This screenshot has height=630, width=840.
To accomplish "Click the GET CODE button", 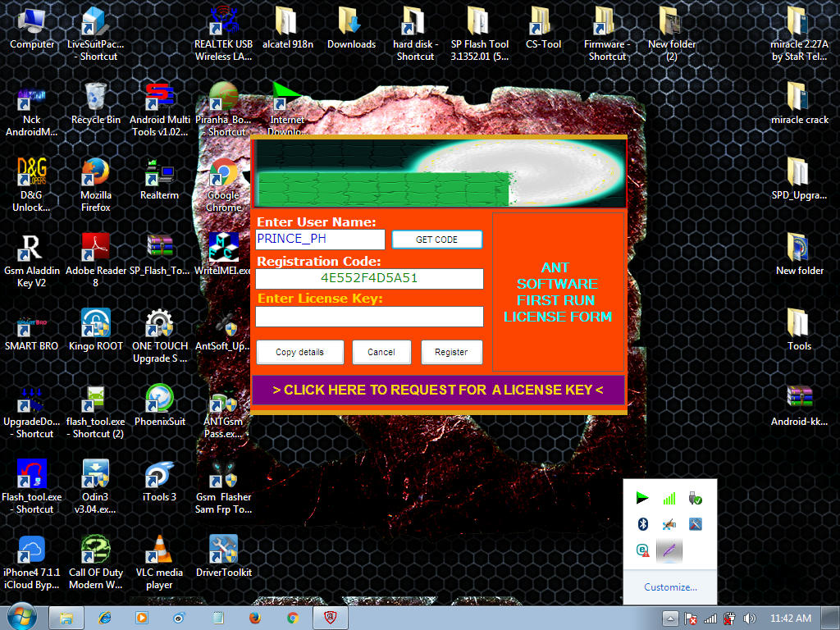I will point(436,240).
